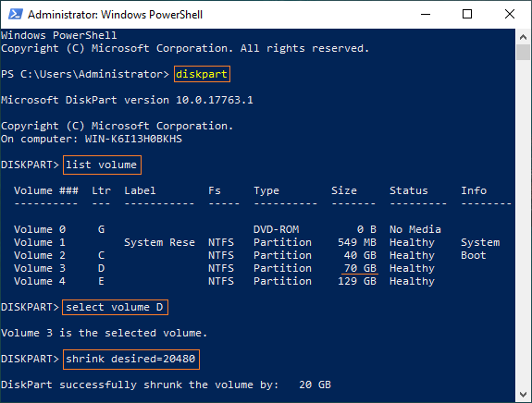Click the 'Status' column header
Image resolution: width=532 pixels, height=403 pixels.
coord(409,190)
